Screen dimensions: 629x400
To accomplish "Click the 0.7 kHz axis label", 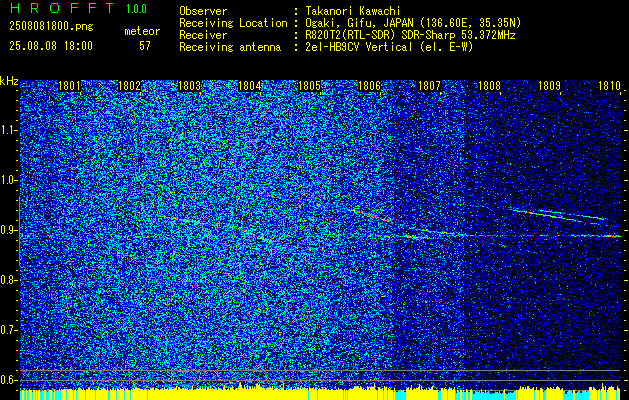I will [9, 330].
